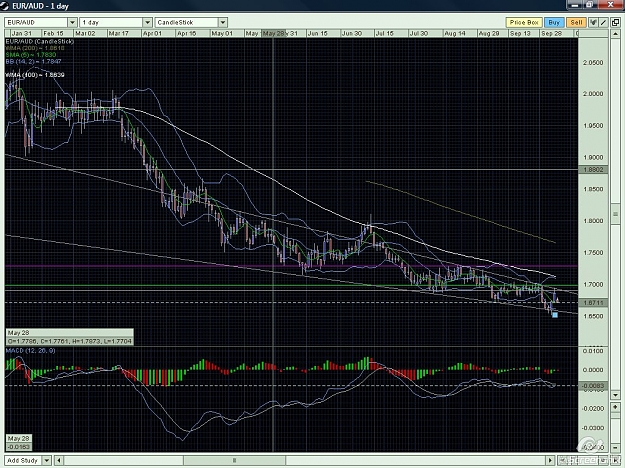Click the 1.8802 price level tag

click(x=593, y=170)
